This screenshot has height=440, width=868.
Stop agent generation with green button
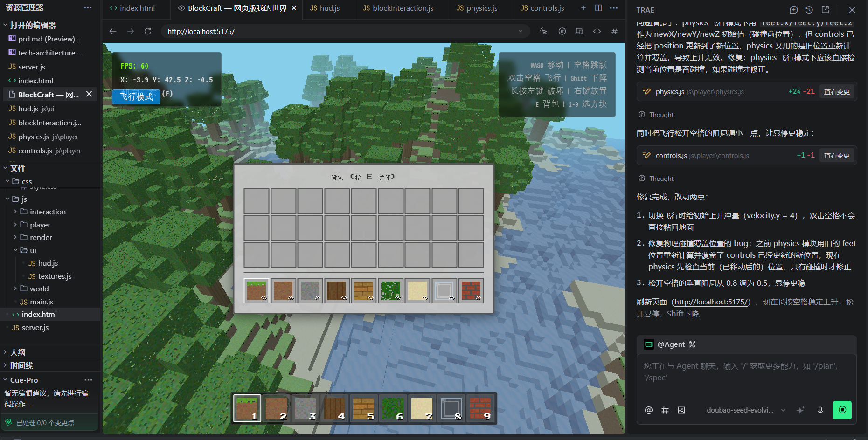(x=842, y=410)
